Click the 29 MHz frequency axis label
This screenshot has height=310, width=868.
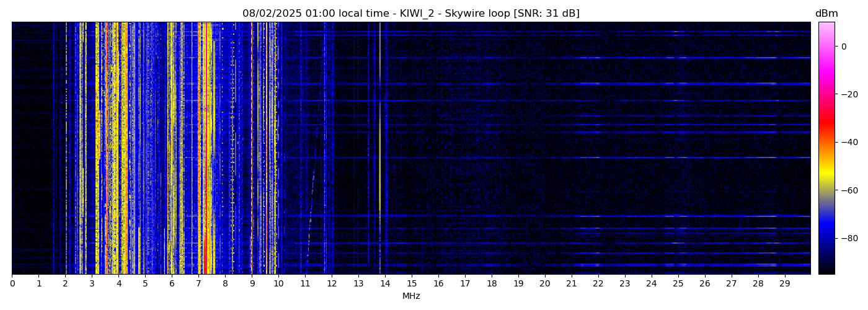[x=784, y=284]
